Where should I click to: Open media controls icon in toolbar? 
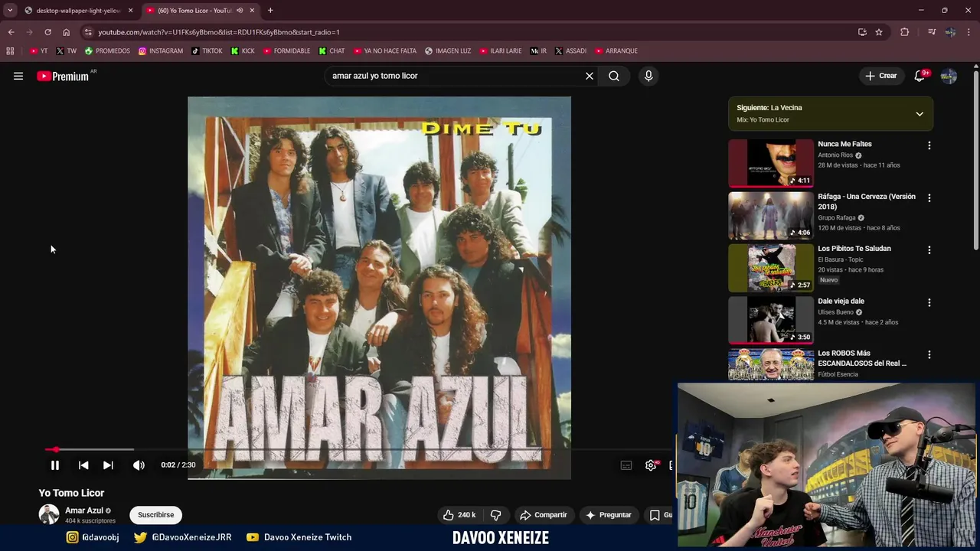[x=932, y=32]
